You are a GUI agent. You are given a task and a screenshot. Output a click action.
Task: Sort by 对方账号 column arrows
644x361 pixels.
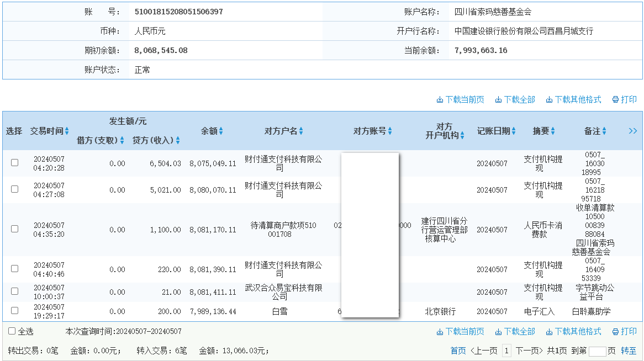390,131
